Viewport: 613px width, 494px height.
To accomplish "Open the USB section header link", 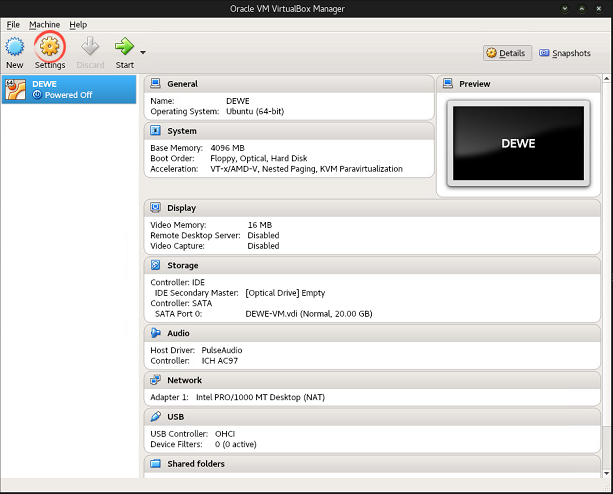I will [x=176, y=417].
